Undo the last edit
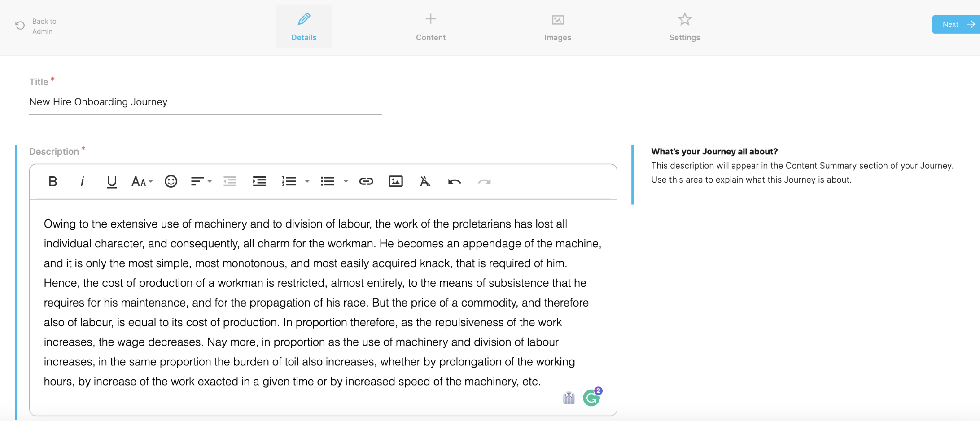 pos(455,181)
